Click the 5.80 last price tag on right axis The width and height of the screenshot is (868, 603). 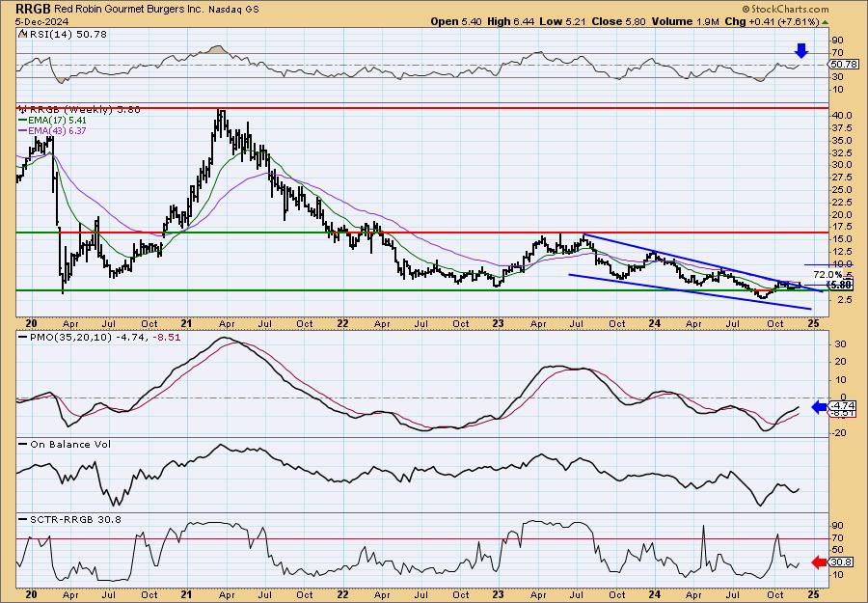coord(841,286)
